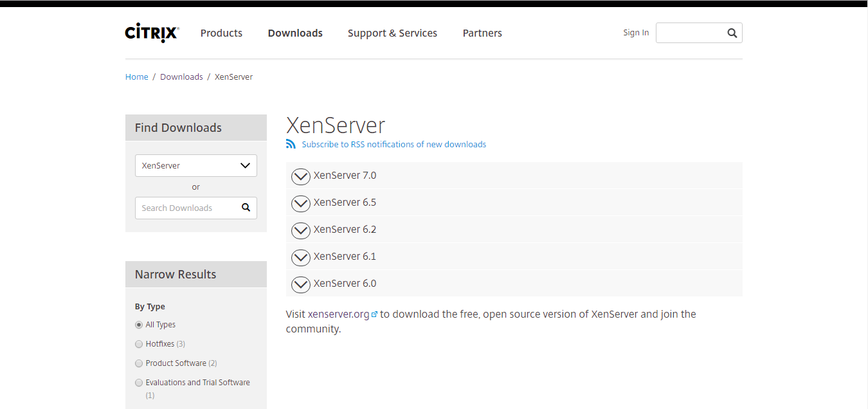Click the By Type filter label
Image resolution: width=868 pixels, height=409 pixels.
coord(150,307)
